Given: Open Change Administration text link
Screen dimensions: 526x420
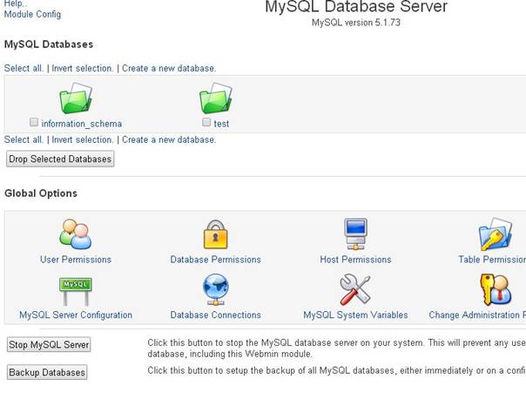Looking at the screenshot, I should (x=477, y=315).
